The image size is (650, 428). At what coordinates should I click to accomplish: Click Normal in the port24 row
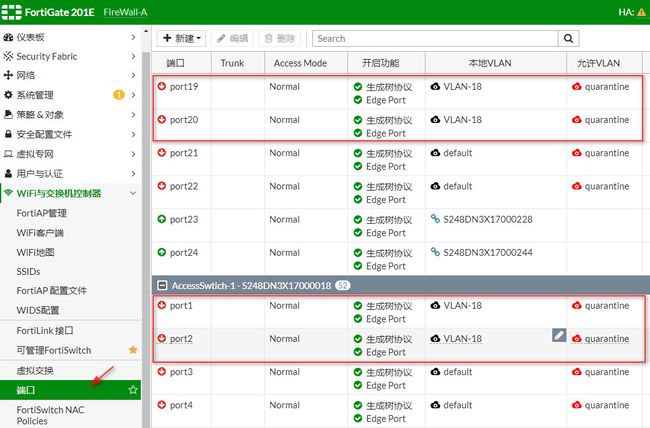coord(284,253)
